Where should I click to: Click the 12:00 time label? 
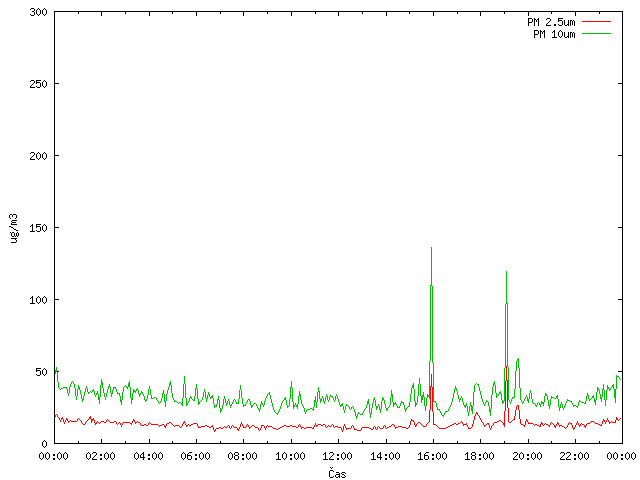click(337, 456)
